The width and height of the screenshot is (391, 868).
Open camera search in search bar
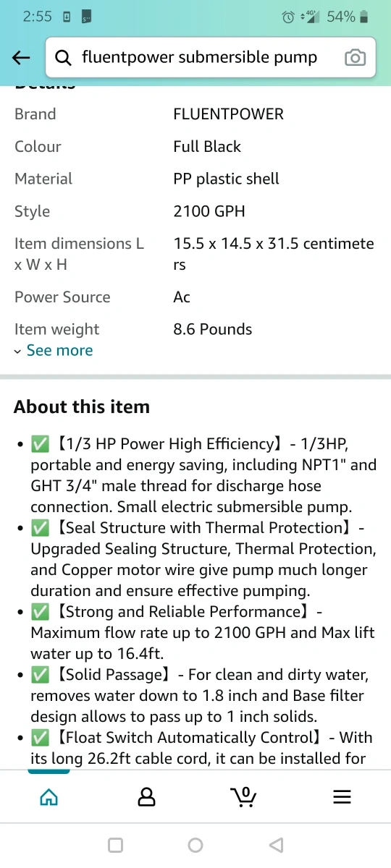[x=355, y=58]
